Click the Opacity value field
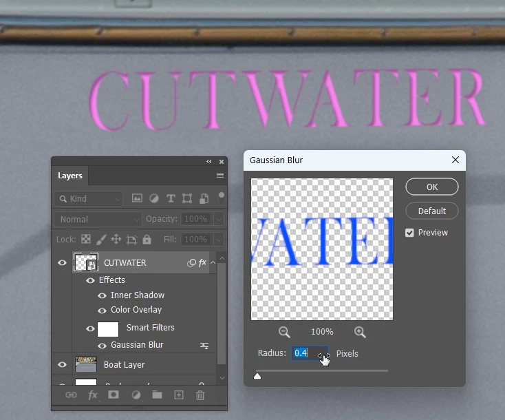505x420 pixels. pos(197,219)
